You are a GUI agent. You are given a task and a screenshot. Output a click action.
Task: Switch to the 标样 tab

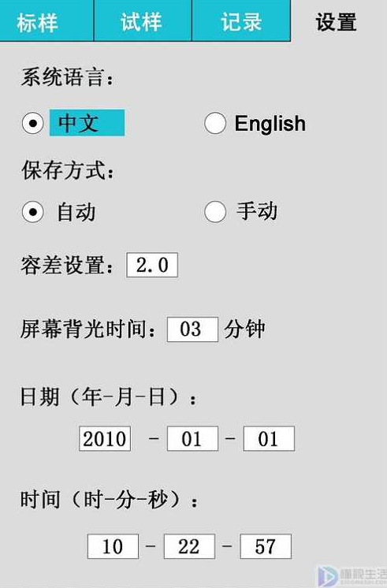click(47, 20)
